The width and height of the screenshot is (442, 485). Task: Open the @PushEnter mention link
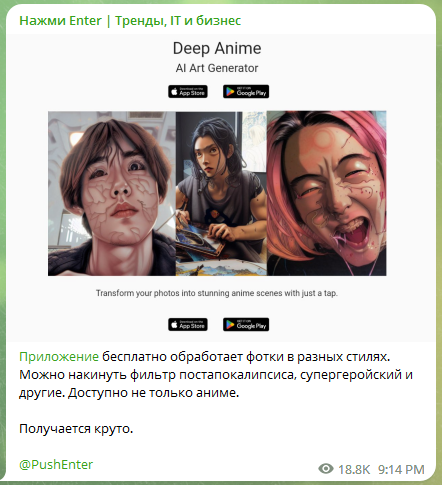[x=56, y=464]
